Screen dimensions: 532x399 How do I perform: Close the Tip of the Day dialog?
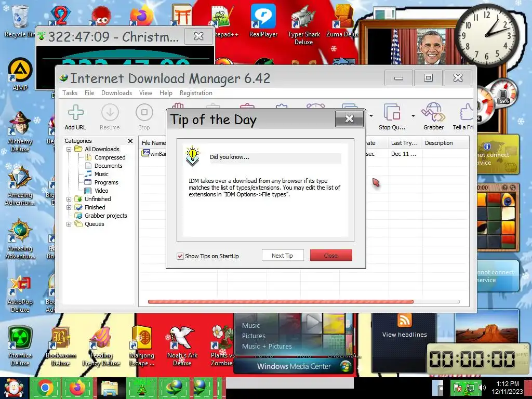click(x=349, y=119)
